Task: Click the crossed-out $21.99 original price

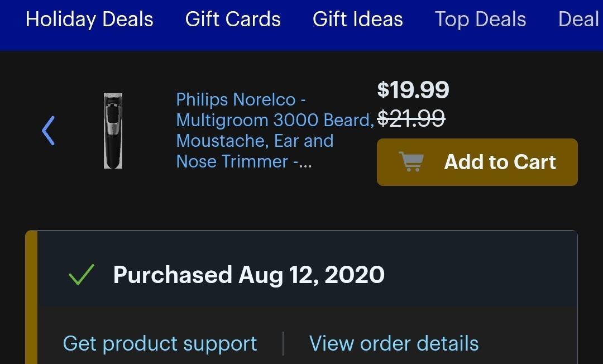Action: coord(411,118)
